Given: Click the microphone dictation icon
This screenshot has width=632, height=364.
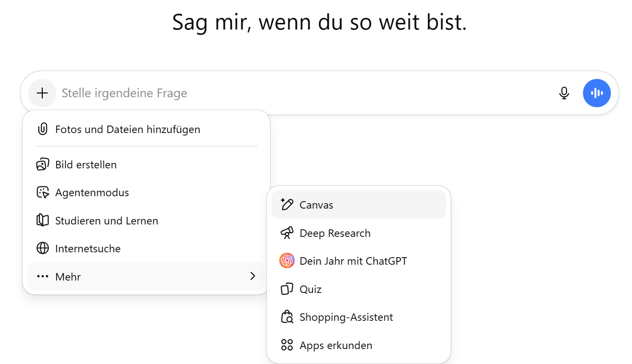Looking at the screenshot, I should [564, 93].
